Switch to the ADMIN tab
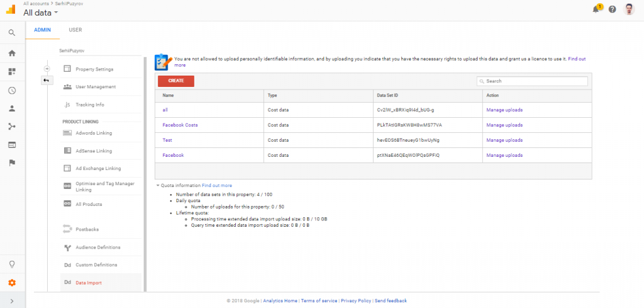This screenshot has height=308, width=644. [43, 30]
